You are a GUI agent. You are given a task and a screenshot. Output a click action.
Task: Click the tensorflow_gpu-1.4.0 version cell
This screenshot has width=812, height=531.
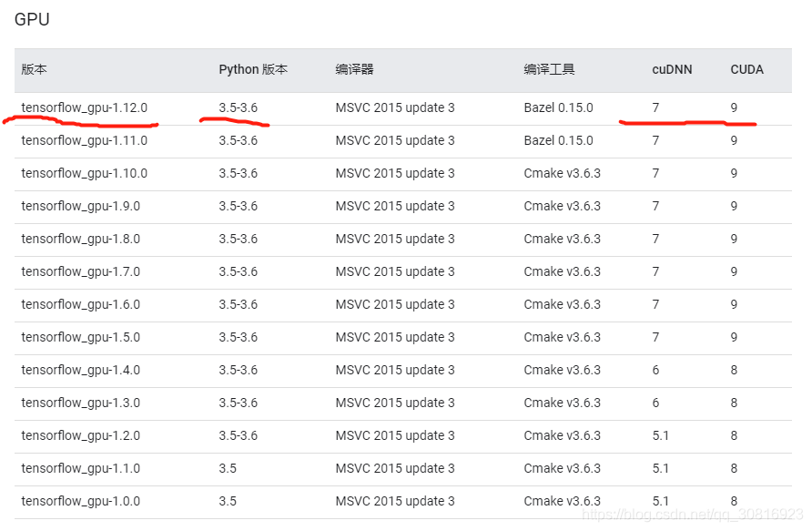pos(81,370)
